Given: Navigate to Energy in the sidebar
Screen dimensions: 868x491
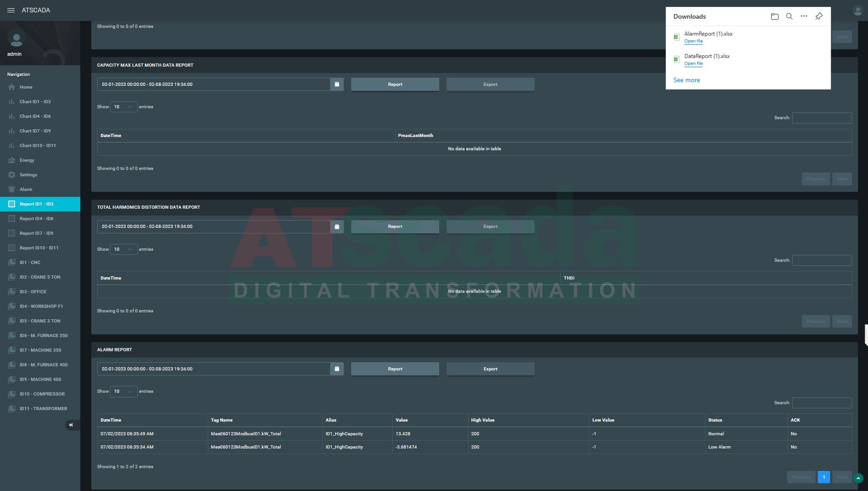Looking at the screenshot, I should coord(27,160).
